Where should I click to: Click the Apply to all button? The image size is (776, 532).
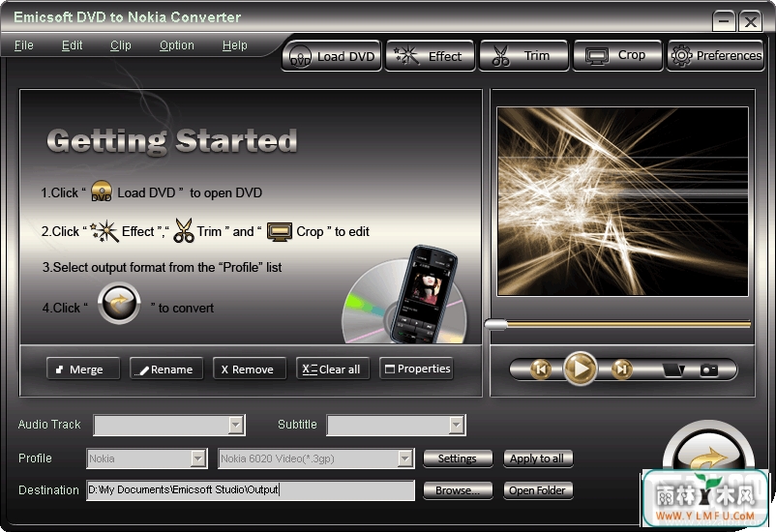point(538,458)
